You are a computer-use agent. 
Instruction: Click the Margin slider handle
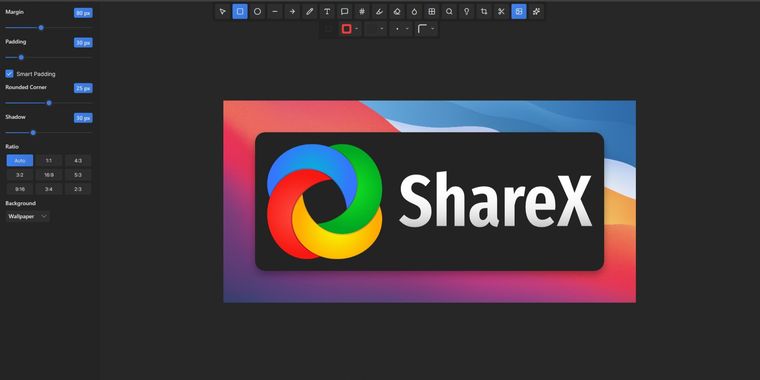(x=41, y=28)
